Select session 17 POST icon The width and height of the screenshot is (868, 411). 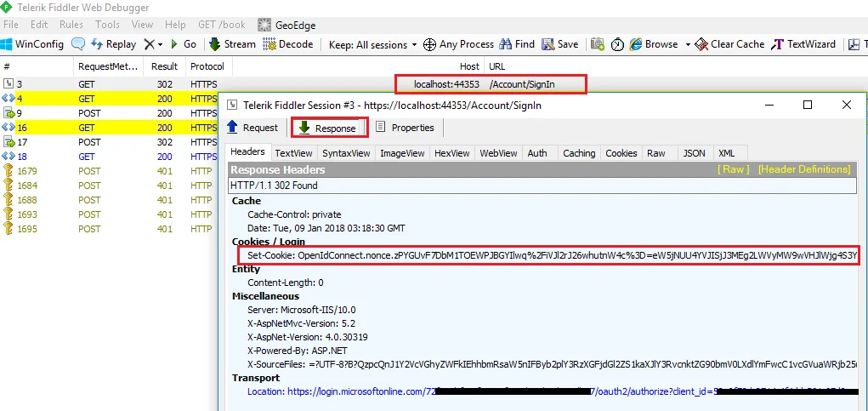(x=9, y=142)
